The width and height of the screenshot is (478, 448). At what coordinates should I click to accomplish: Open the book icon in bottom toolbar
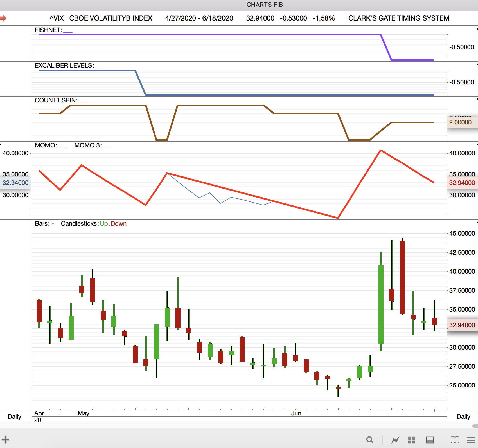point(455,440)
